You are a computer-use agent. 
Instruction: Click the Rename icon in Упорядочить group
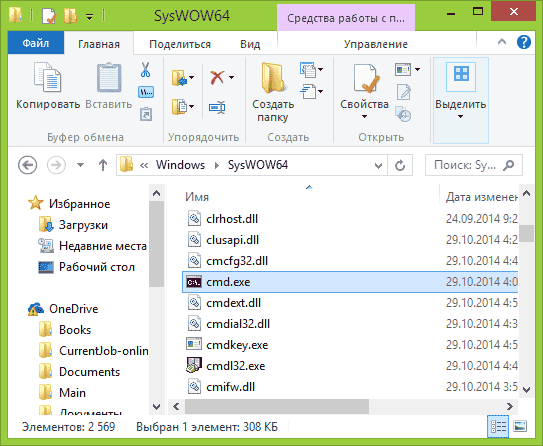tap(217, 107)
